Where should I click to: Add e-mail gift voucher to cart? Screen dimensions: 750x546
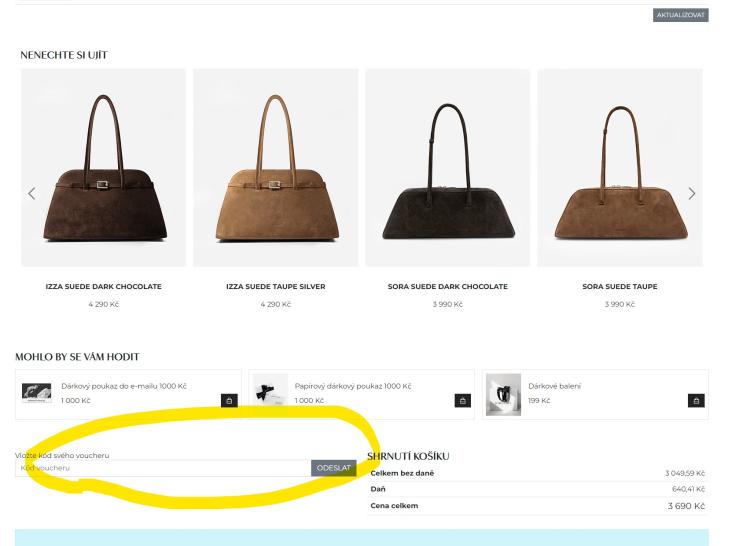pos(229,401)
